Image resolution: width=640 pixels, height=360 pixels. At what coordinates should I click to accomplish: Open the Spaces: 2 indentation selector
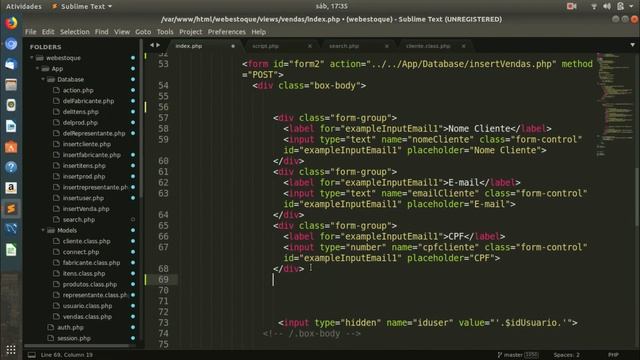566,355
